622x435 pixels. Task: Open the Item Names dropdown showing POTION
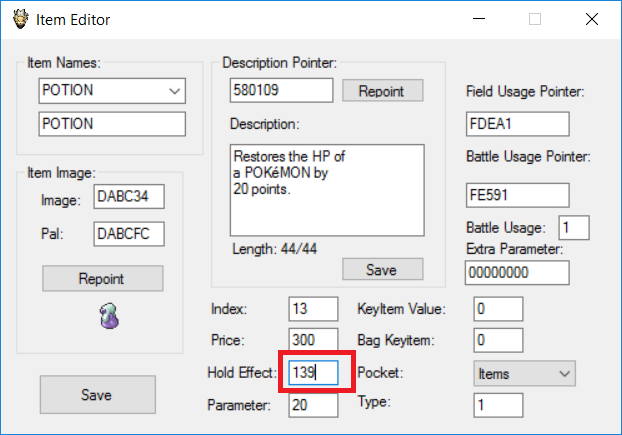pyautogui.click(x=112, y=91)
